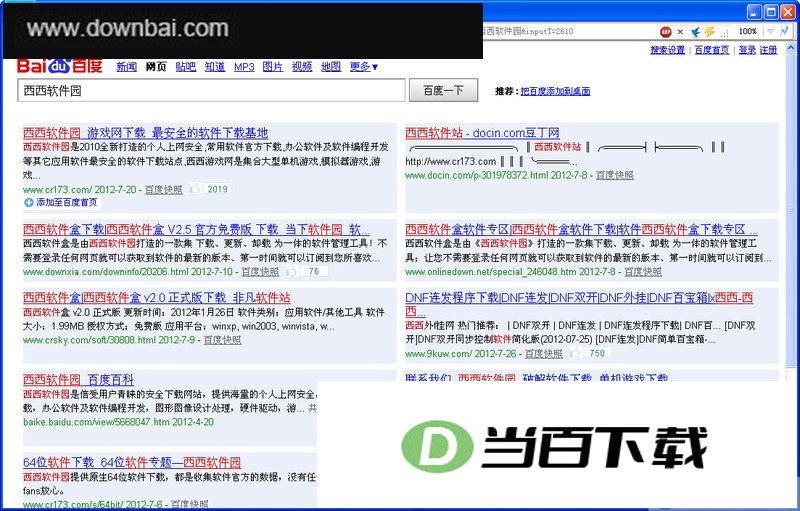Click the search input containing 西西软件园

(x=211, y=91)
